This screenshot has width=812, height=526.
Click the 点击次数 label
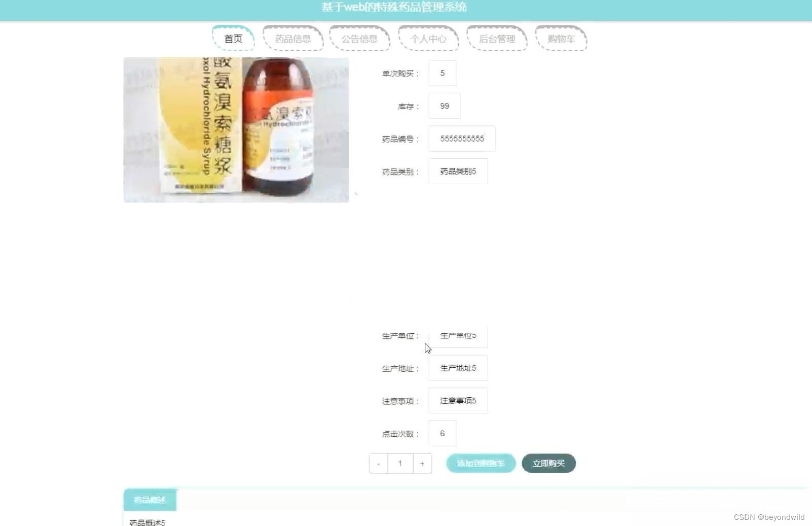(x=400, y=434)
